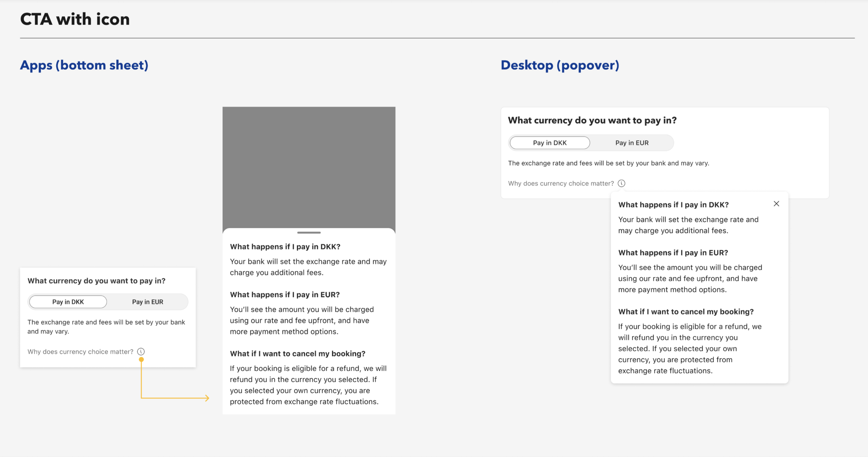The image size is (868, 457).
Task: Grab the bottom sheet drag handle
Action: 309,232
